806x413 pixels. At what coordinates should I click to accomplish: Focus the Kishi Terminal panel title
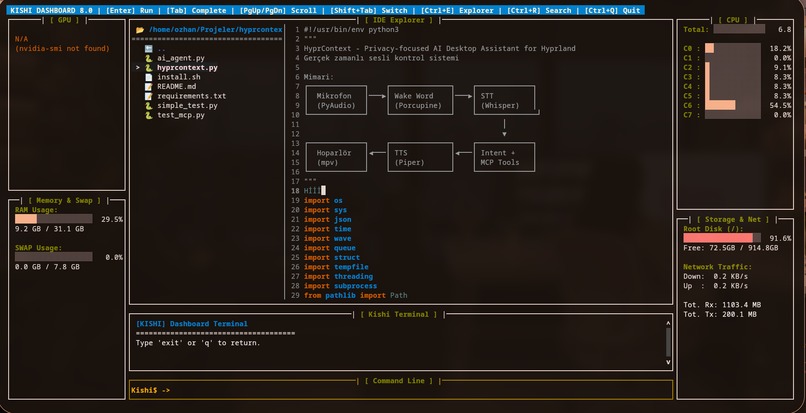399,314
